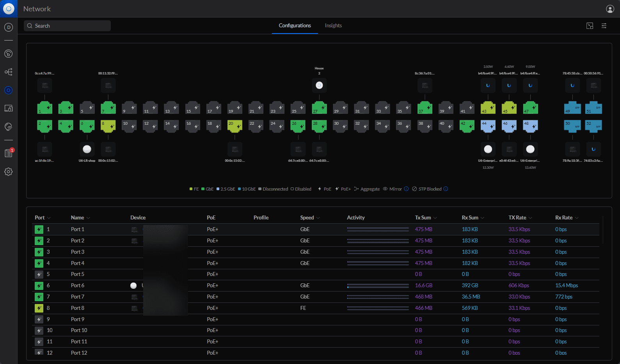Click the filter settings sliders icon
Screen dimensions: 620x364
[x=604, y=26]
